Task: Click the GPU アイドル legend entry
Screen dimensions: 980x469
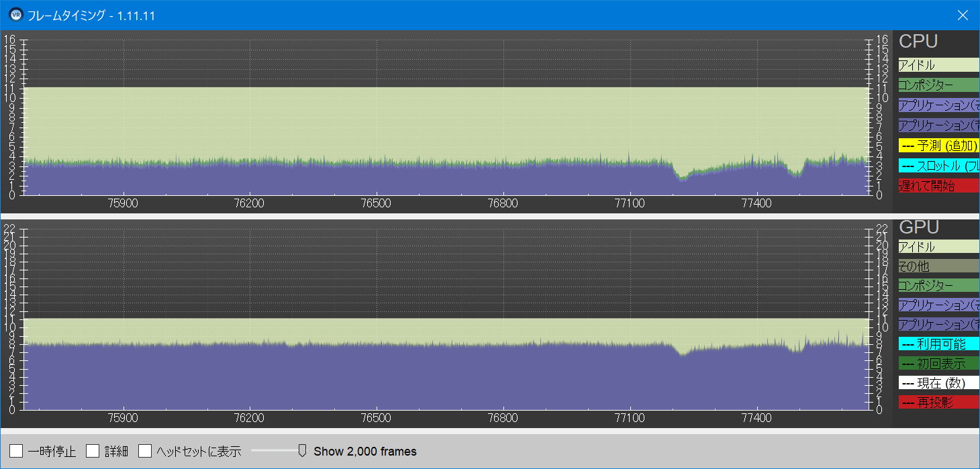Action: [x=938, y=247]
